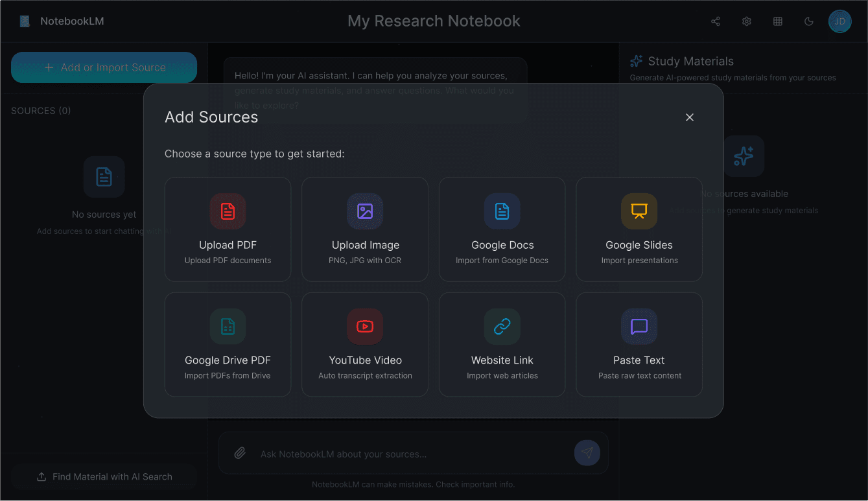The width and height of the screenshot is (868, 501).
Task: Click Add or Import Source button
Action: click(104, 67)
